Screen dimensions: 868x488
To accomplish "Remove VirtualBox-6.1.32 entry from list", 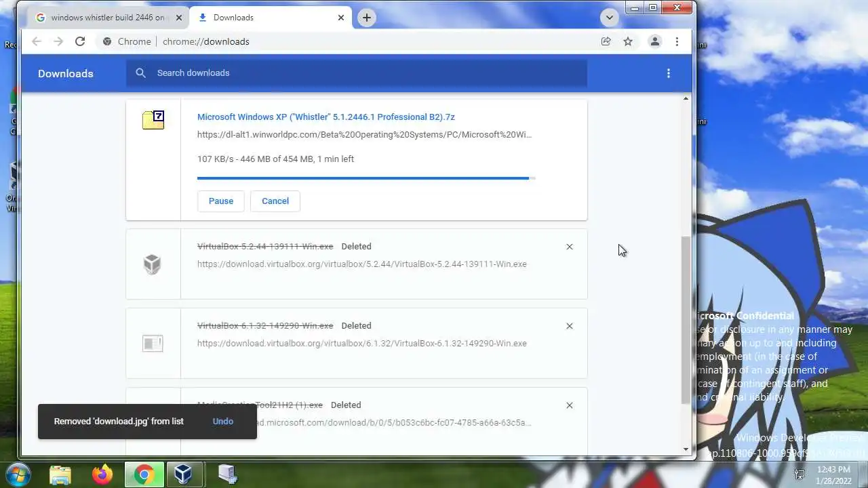I will click(x=570, y=326).
